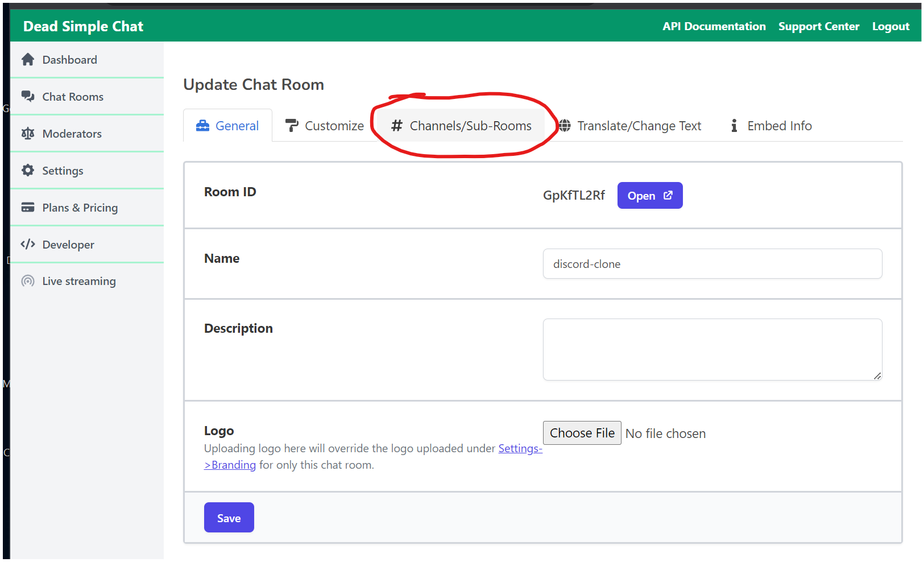Click the Moderators scales icon

pos(28,133)
